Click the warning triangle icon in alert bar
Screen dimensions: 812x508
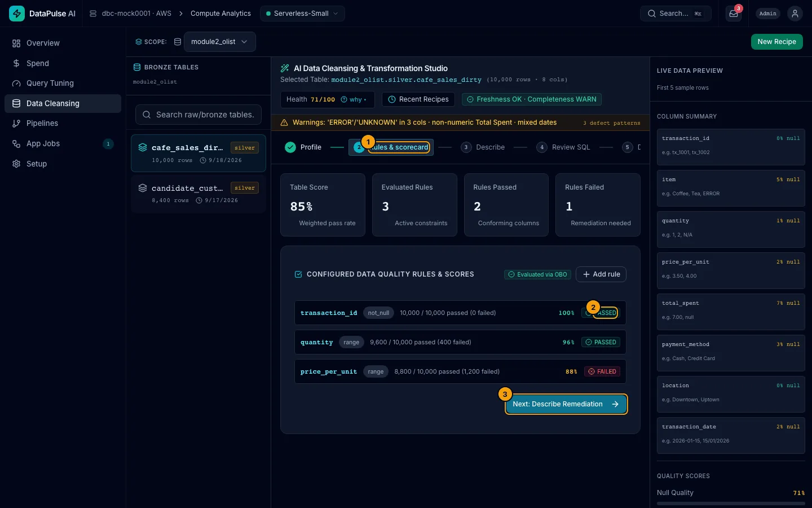(x=284, y=122)
